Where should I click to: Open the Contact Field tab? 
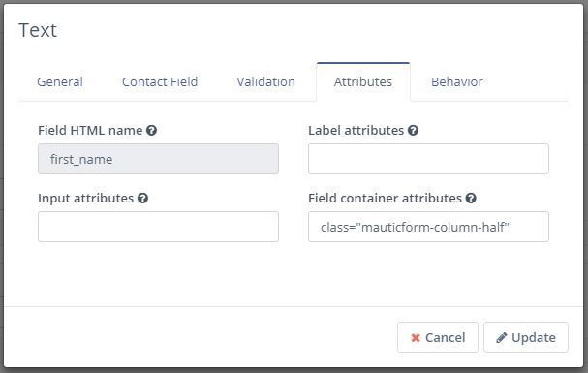[x=160, y=81]
